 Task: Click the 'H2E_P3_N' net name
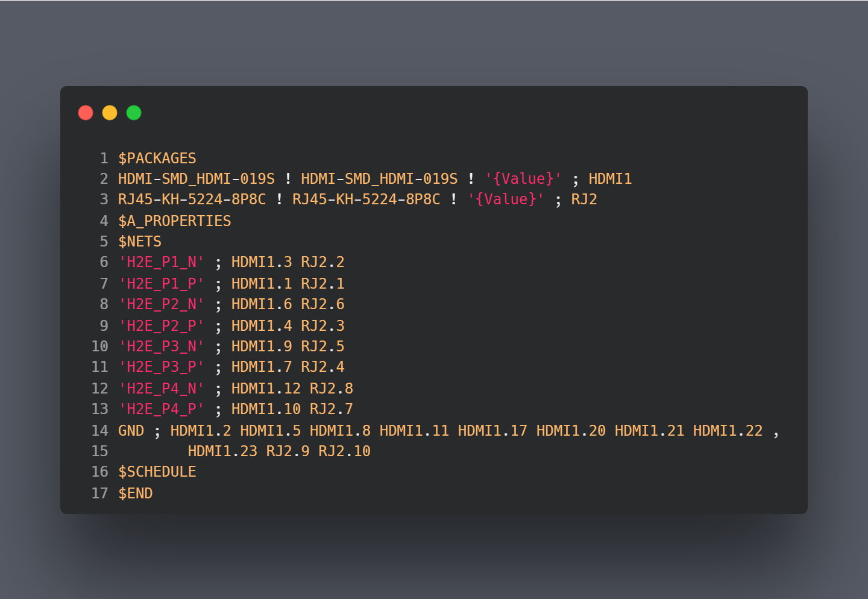point(162,347)
